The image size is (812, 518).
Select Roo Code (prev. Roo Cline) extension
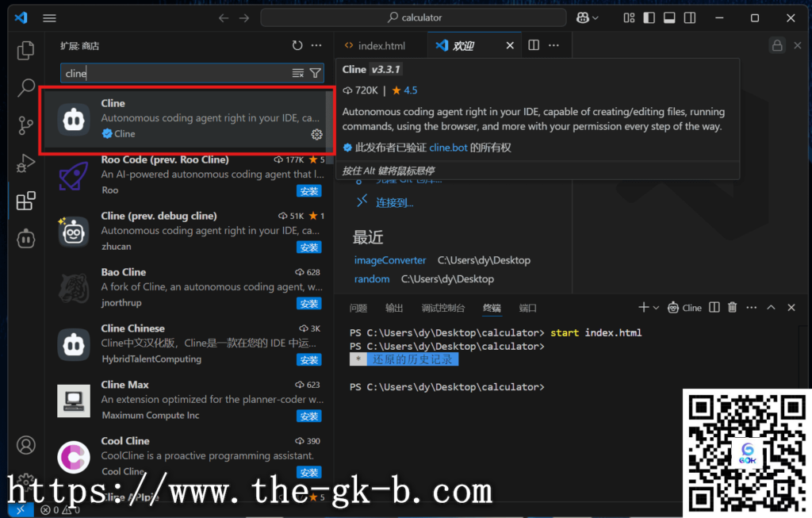187,175
